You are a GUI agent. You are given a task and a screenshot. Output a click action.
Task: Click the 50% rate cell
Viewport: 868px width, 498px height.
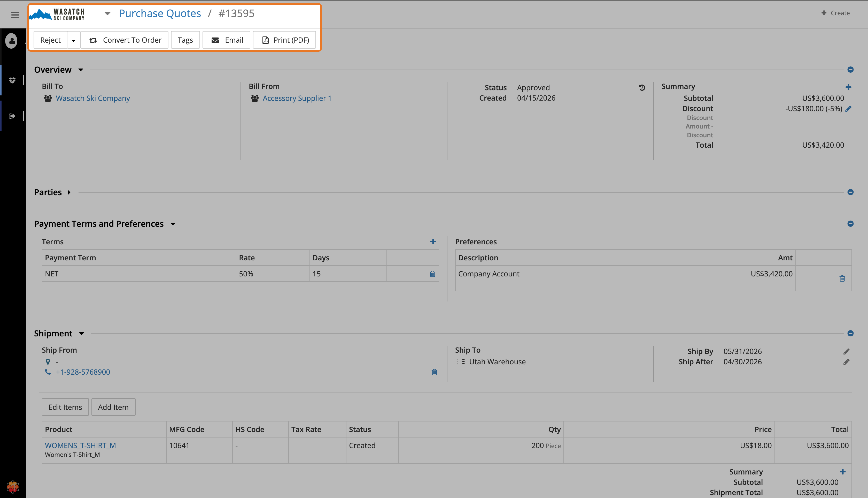[273, 274]
